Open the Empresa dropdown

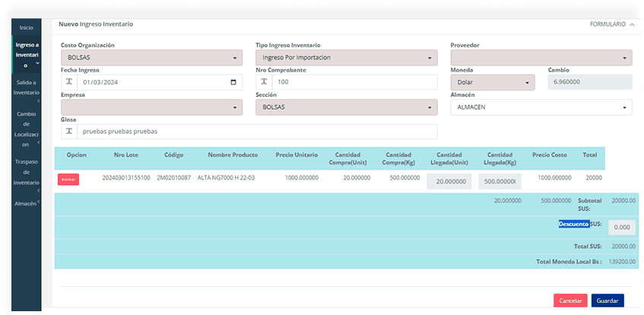coord(151,107)
